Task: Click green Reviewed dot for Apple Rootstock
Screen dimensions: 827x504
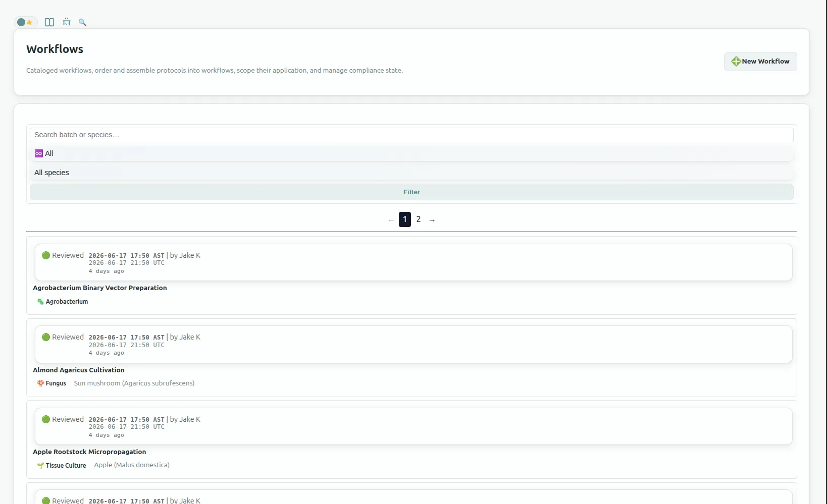Action: coord(46,419)
